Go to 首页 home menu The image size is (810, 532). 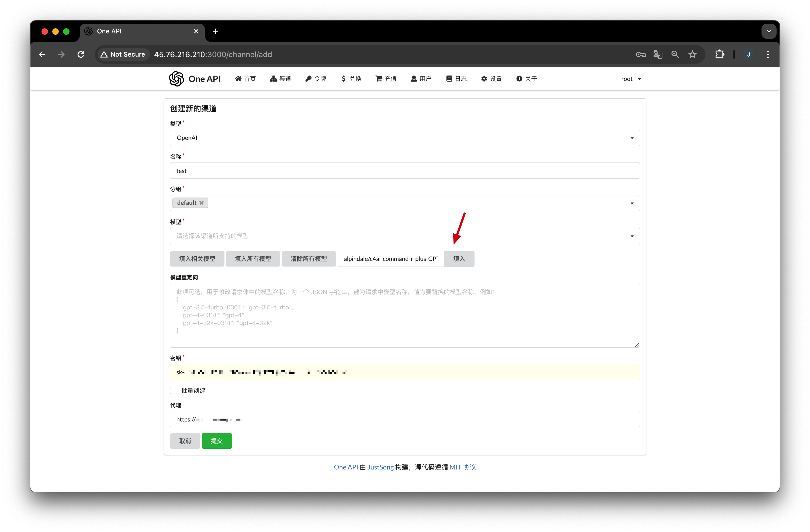(245, 79)
